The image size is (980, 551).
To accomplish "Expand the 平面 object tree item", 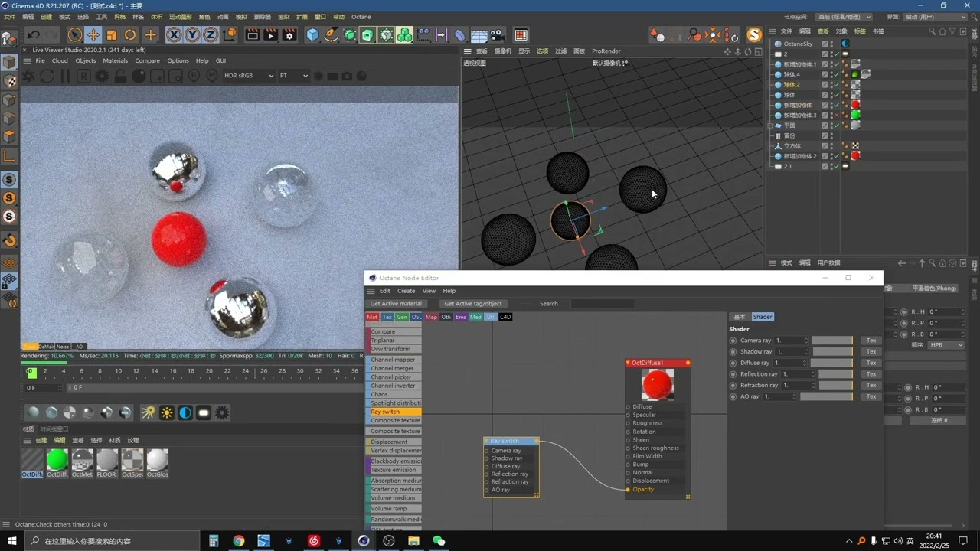I will 770,126.
